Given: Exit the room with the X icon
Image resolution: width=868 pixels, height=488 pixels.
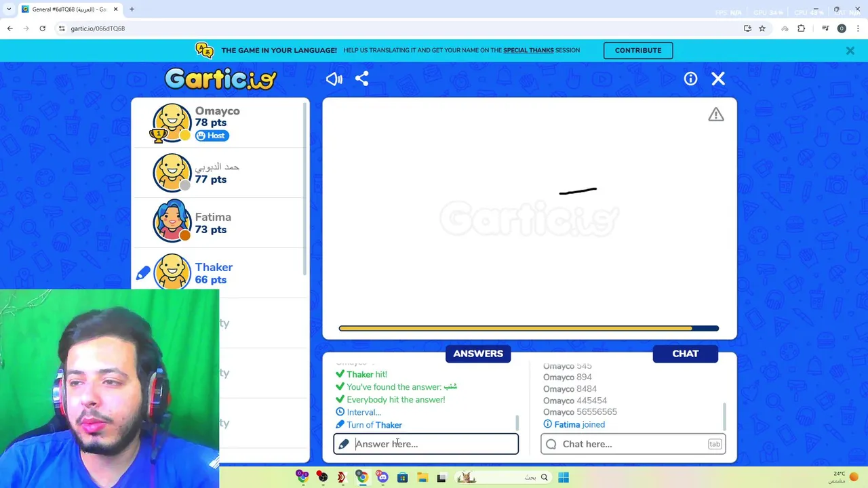Looking at the screenshot, I should click(718, 79).
